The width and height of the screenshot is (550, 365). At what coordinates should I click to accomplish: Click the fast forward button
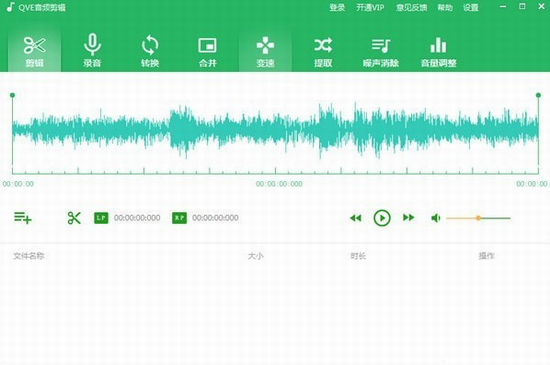[409, 218]
